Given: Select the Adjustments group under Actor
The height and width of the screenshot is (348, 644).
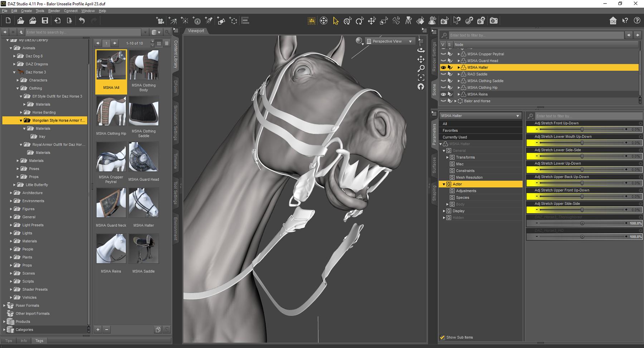Looking at the screenshot, I should [466, 191].
